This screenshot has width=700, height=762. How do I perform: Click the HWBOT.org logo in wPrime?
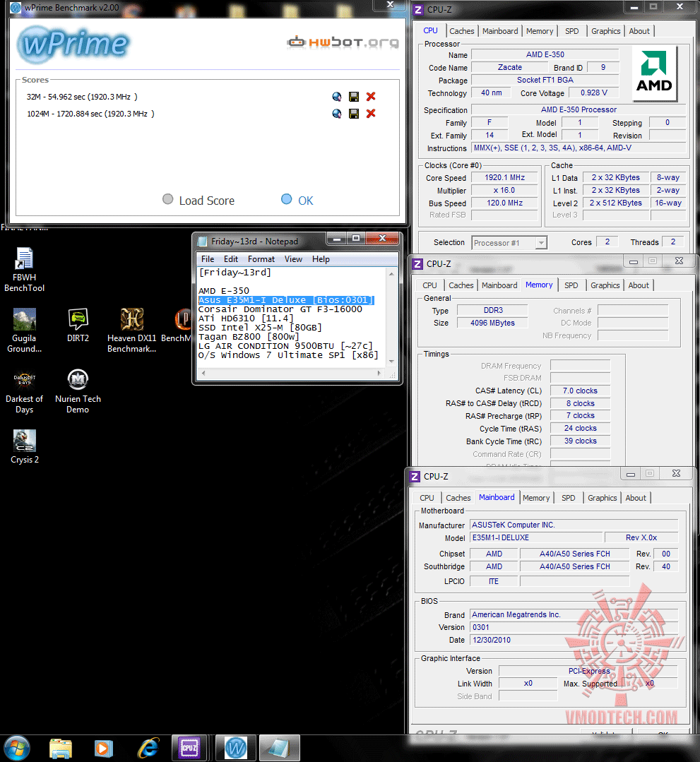point(343,42)
